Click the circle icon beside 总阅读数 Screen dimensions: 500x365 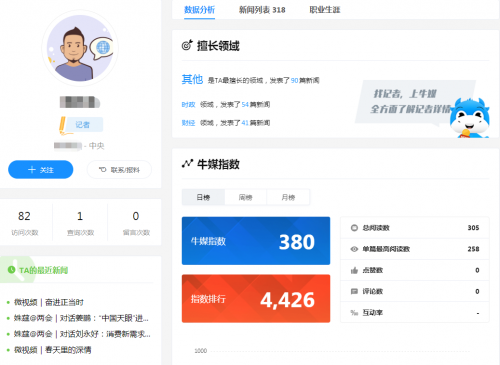[x=354, y=228]
